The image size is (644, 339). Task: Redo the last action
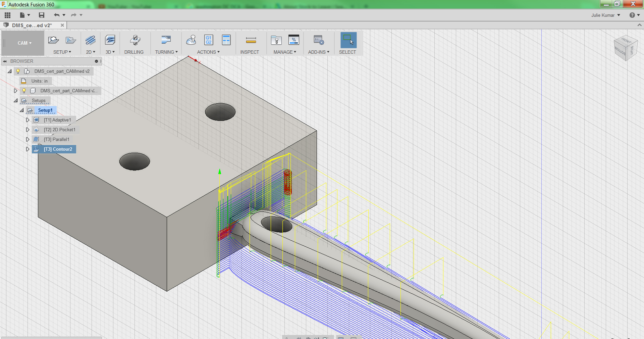(x=73, y=15)
